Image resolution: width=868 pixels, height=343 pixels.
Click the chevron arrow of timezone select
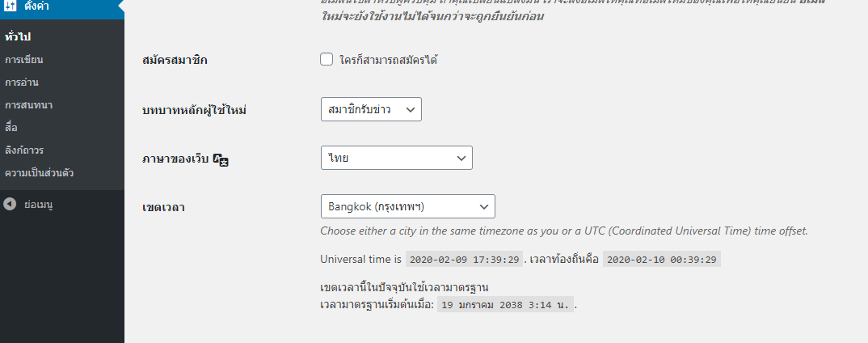[x=484, y=206]
